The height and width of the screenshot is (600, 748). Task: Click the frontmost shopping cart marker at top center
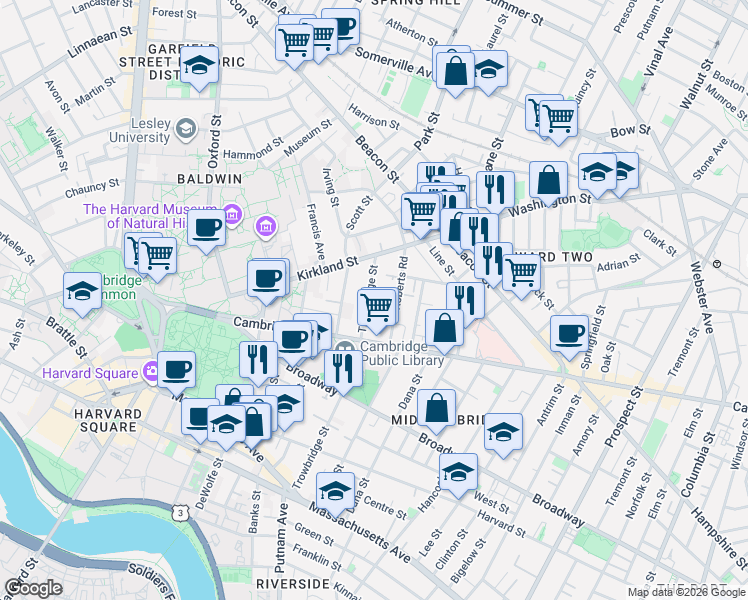point(295,44)
